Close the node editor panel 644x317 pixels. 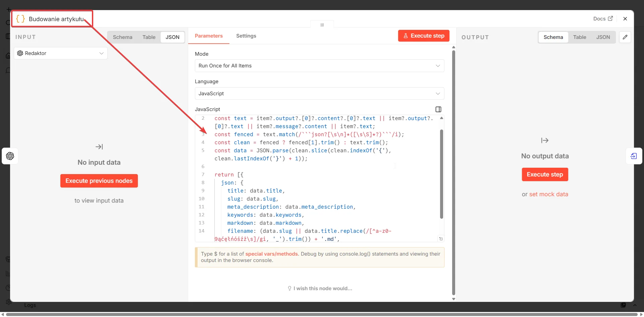(625, 19)
